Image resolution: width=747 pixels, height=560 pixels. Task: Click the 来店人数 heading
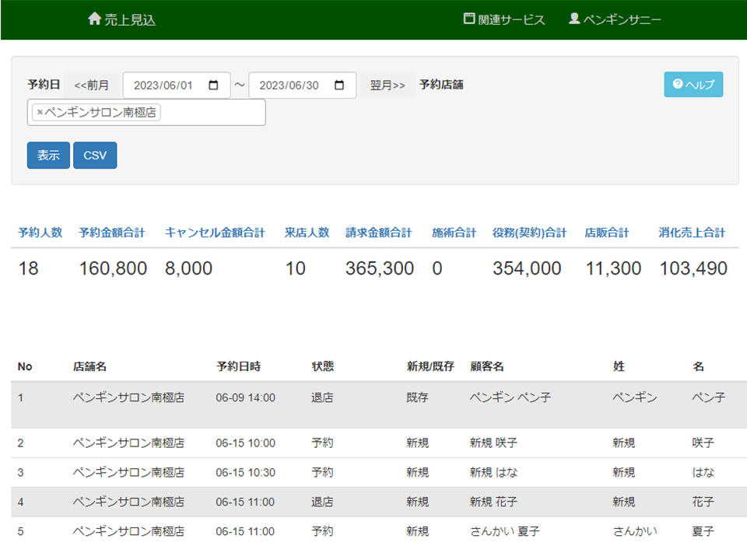tap(307, 233)
